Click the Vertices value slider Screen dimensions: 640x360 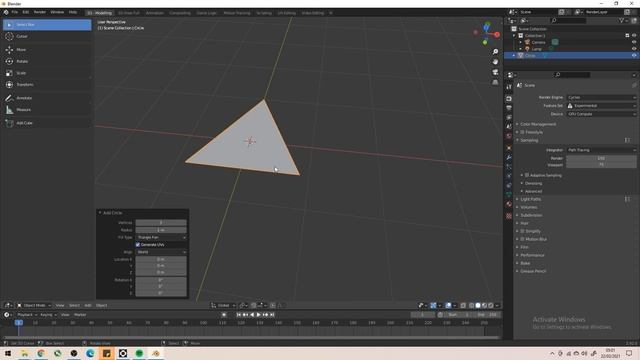point(161,223)
